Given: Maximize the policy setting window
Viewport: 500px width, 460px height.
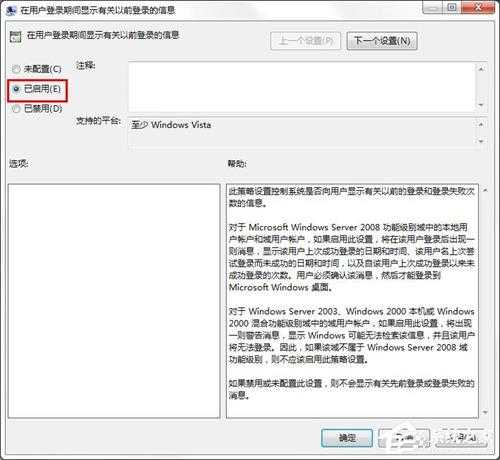Looking at the screenshot, I should point(452,8).
